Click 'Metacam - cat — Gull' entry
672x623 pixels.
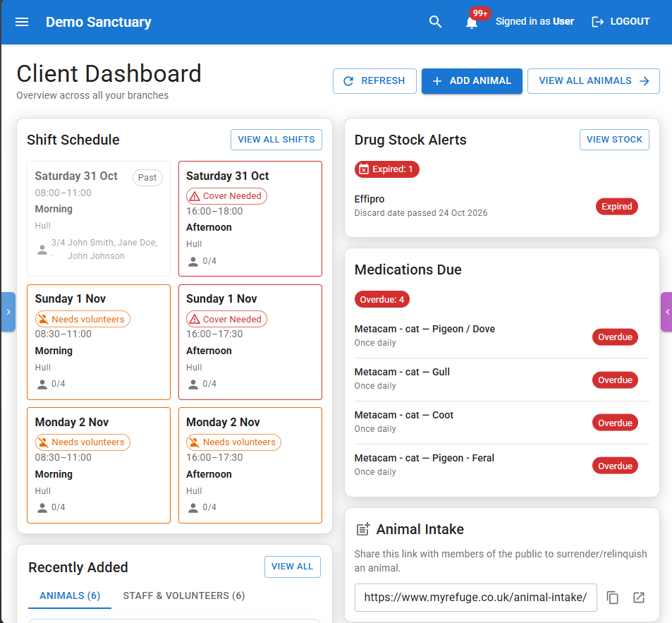402,372
